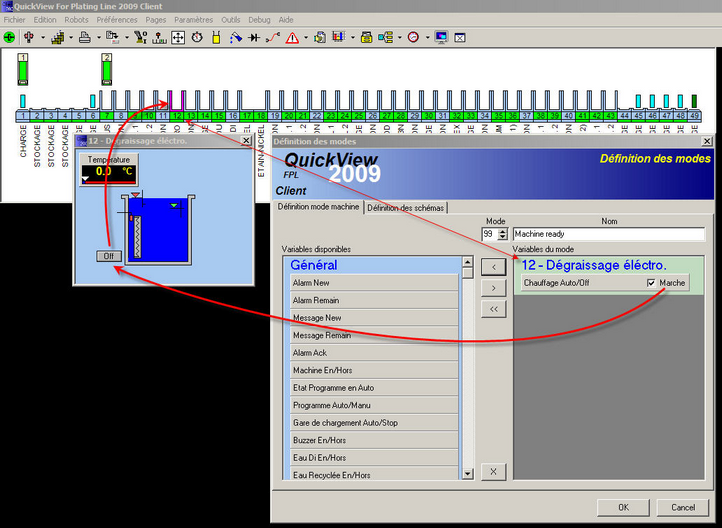The height and width of the screenshot is (528, 722).
Task: Open dropdown arrow next to red clock icon
Action: coord(427,38)
